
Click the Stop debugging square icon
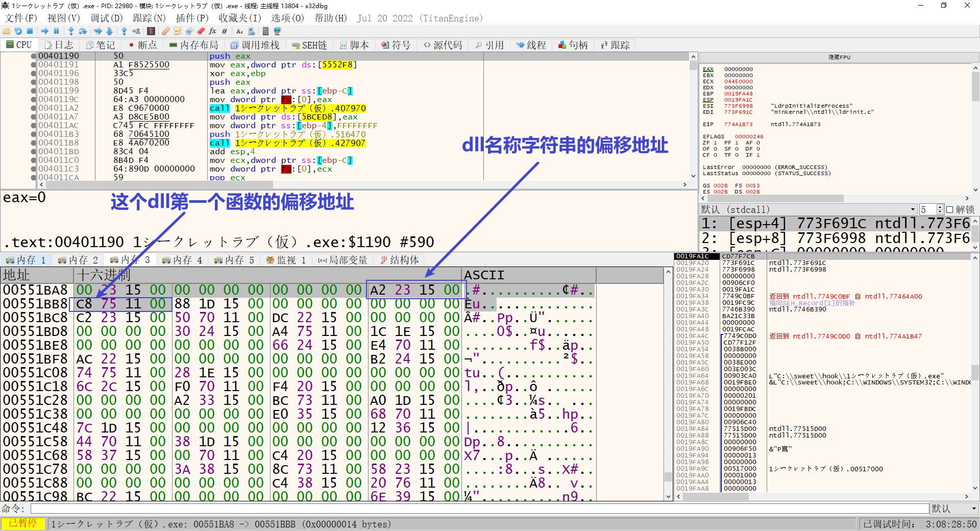tap(30, 31)
